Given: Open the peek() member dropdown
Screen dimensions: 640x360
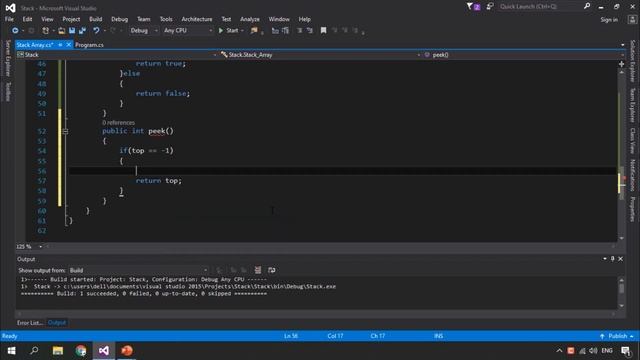Looking at the screenshot, I should (524, 55).
